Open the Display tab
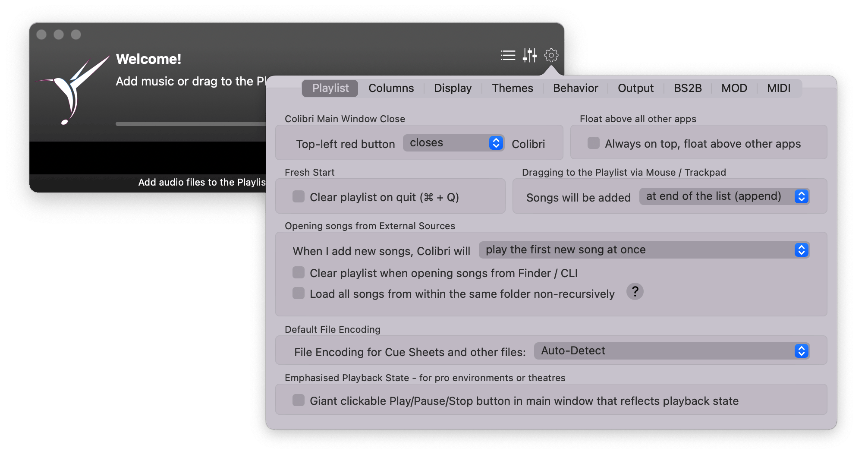868x464 pixels. click(453, 88)
